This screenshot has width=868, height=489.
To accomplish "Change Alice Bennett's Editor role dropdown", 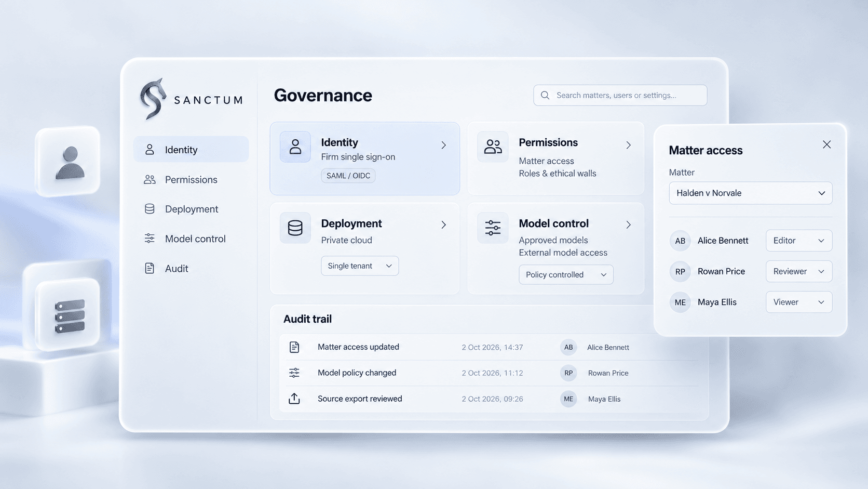I will [799, 241].
